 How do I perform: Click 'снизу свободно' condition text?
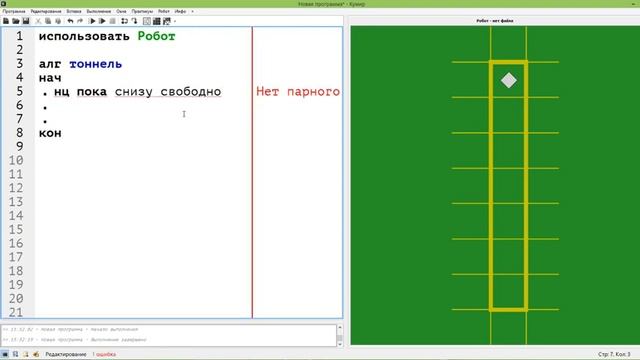tap(168, 92)
